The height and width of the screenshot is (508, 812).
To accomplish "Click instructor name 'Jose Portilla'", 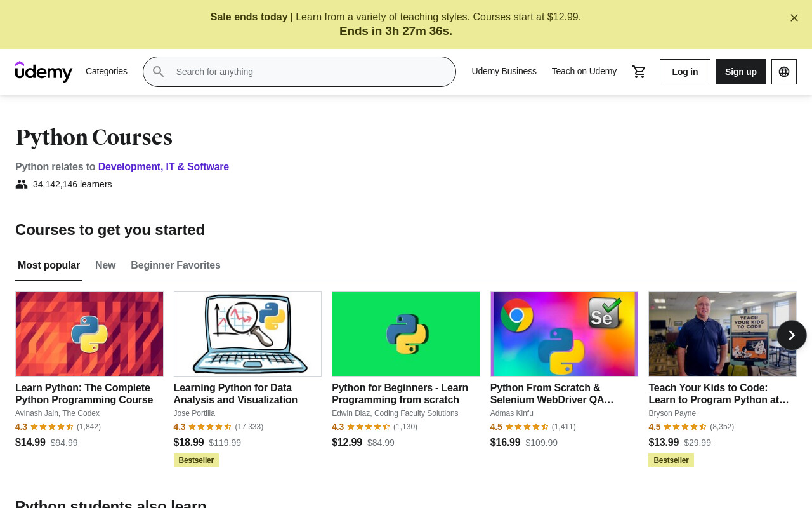I will coord(194,413).
